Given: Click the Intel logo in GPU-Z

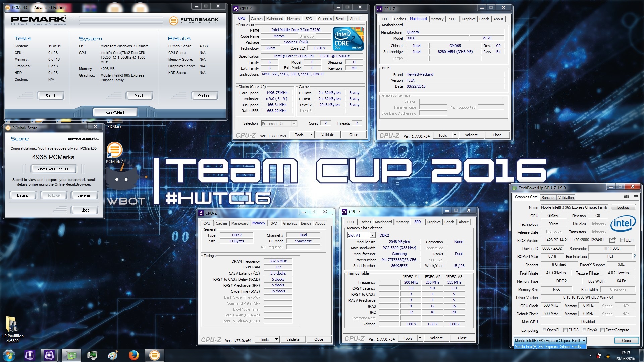Looking at the screenshot, I should pyautogui.click(x=623, y=224).
